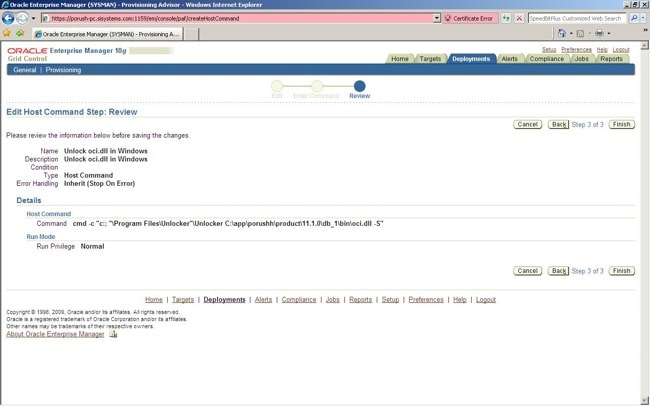
Task: Switch to the Home tab
Action: tap(400, 59)
